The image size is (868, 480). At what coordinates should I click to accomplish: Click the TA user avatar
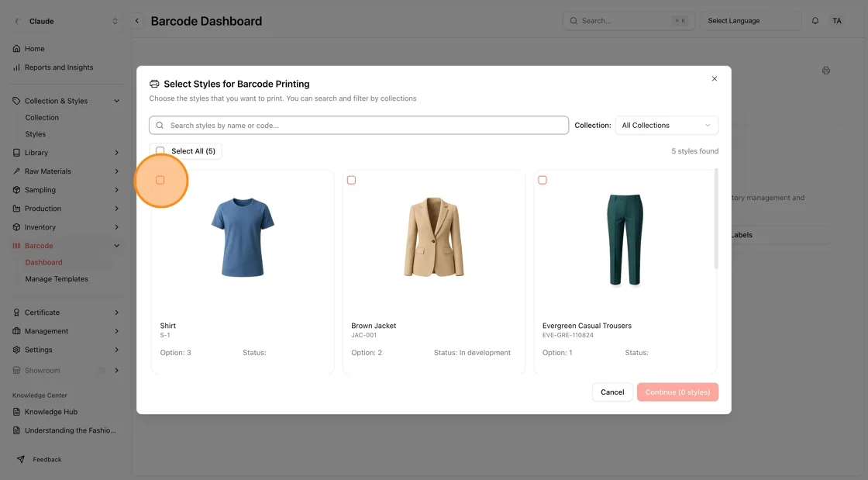point(836,21)
